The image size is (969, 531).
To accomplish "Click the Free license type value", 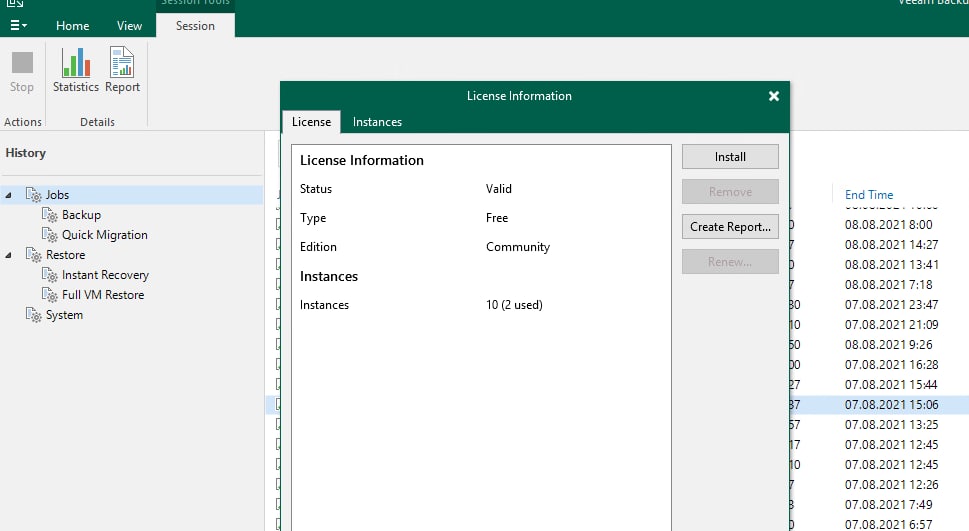I will 497,218.
